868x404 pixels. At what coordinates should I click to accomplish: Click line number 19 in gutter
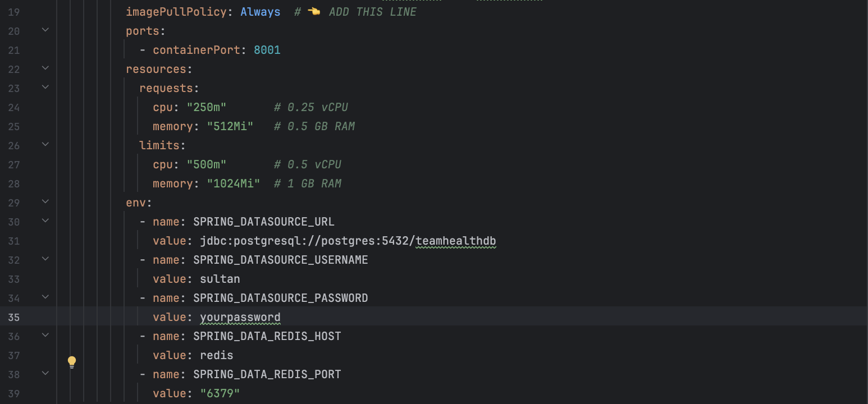(14, 12)
